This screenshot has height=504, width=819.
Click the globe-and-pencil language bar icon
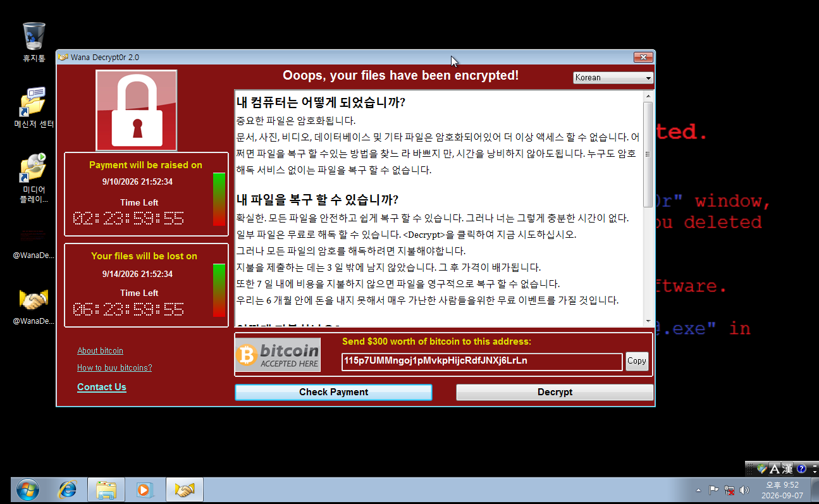761,469
